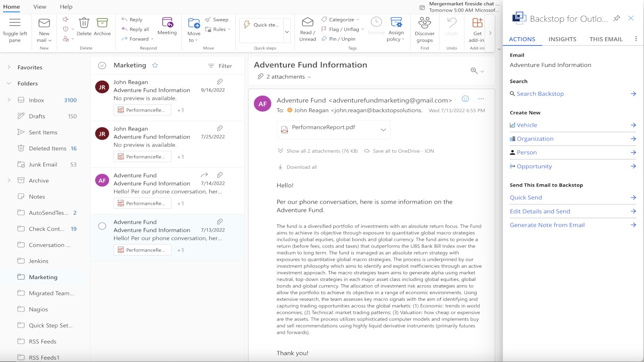
Task: Collapse the Folders section
Action: (9, 83)
